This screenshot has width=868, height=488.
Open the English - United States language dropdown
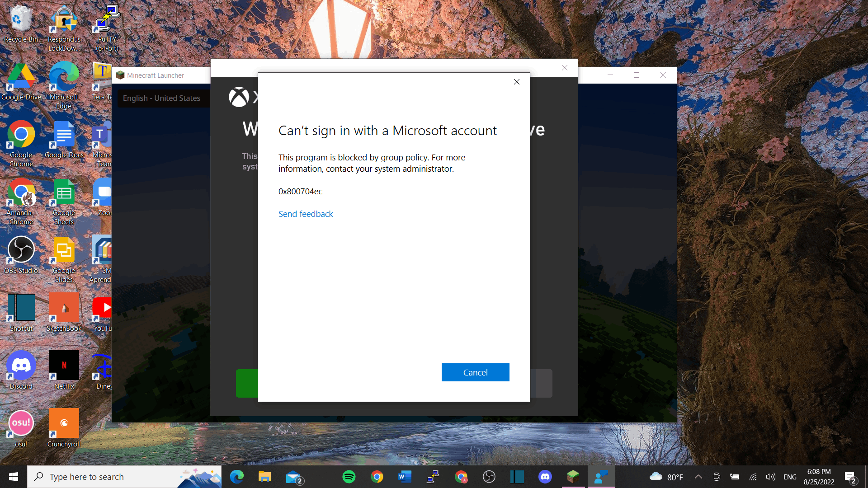163,98
